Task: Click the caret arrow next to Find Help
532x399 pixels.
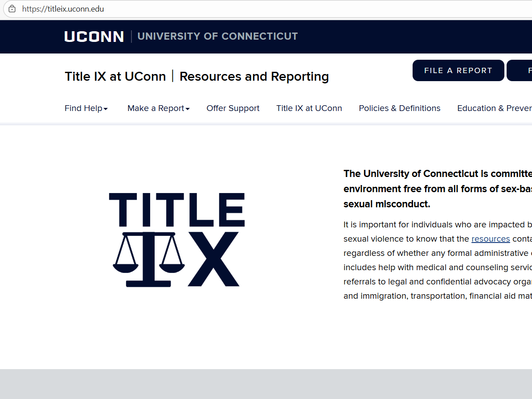Action: pyautogui.click(x=106, y=109)
